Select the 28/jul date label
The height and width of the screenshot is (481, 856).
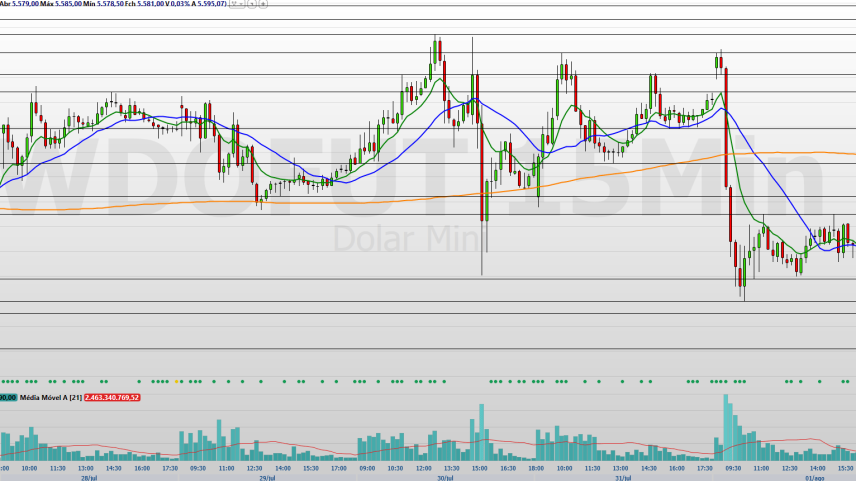tap(89, 478)
